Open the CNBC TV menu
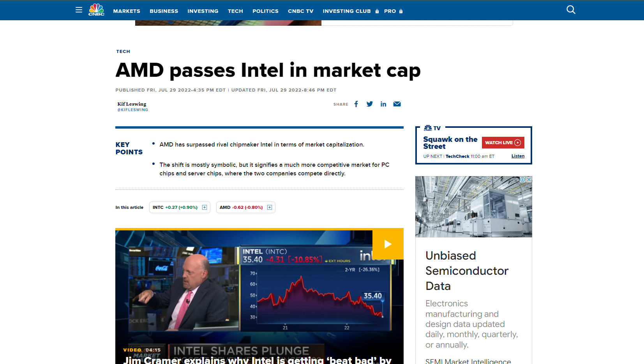The image size is (644, 364). pyautogui.click(x=301, y=11)
